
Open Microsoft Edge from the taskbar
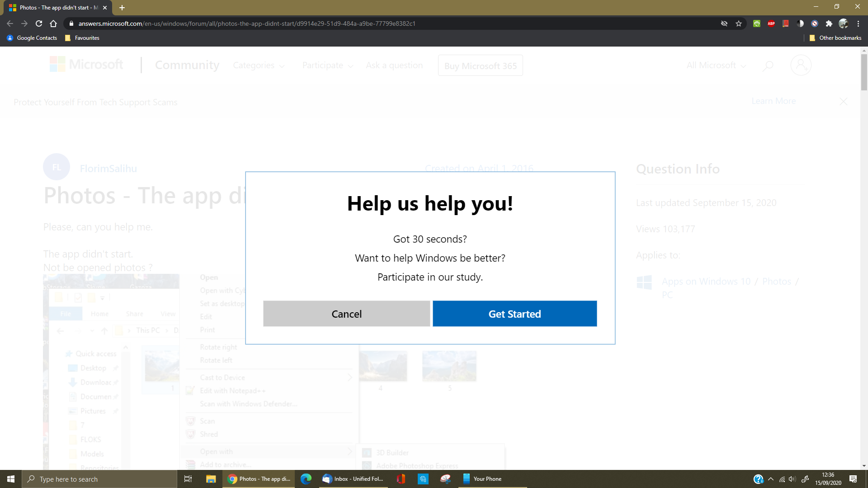[x=306, y=479]
